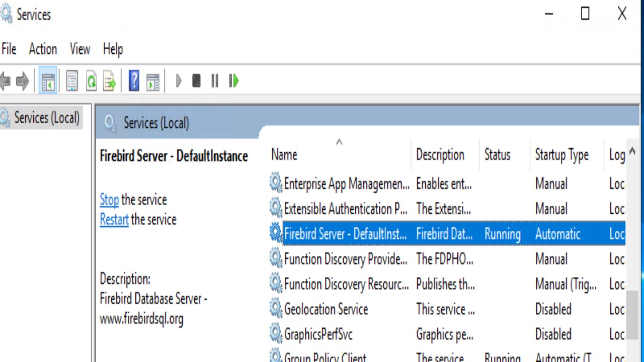
Task: Select the Function Discovery Resourc... service
Action: [347, 284]
